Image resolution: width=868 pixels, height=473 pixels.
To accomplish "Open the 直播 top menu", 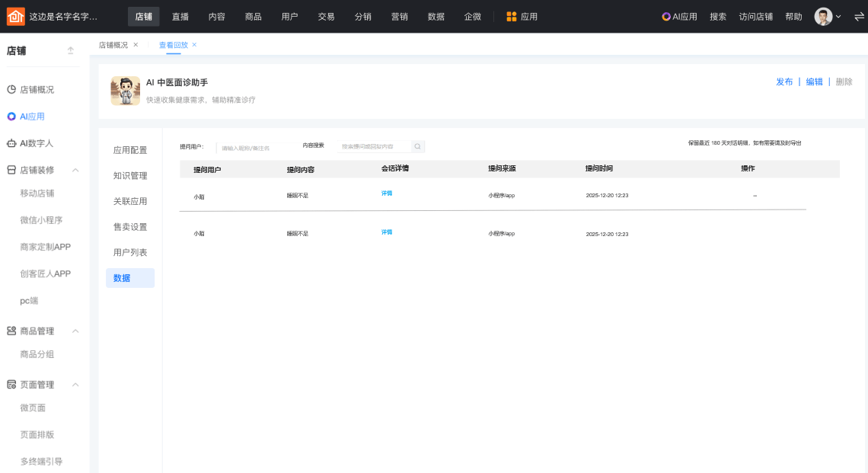I will 180,16.
